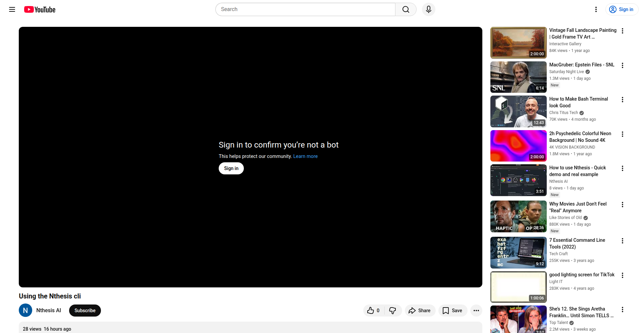Open menu for MacGruber SNL video
Image resolution: width=644 pixels, height=333 pixels.
[623, 65]
